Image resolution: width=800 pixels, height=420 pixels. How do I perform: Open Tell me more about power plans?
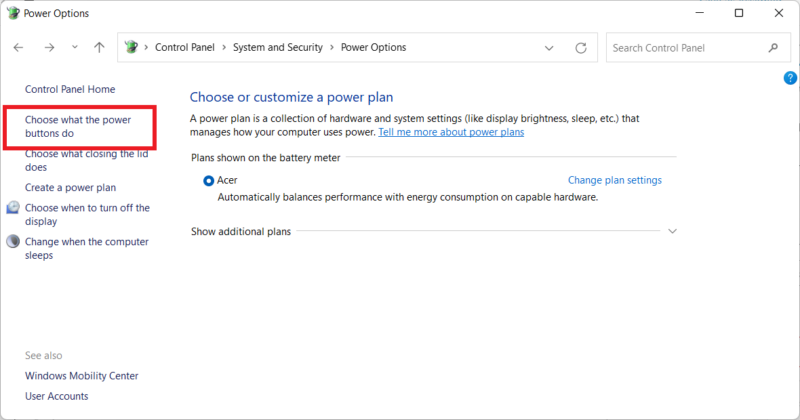(451, 132)
